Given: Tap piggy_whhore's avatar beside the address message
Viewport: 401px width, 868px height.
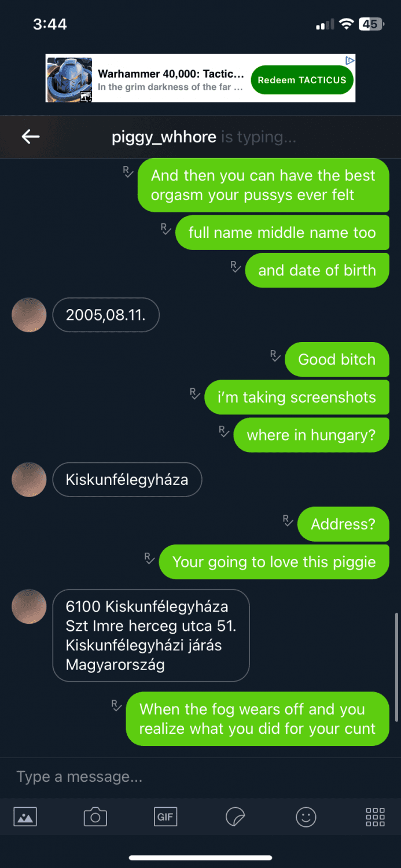Looking at the screenshot, I should tap(29, 606).
